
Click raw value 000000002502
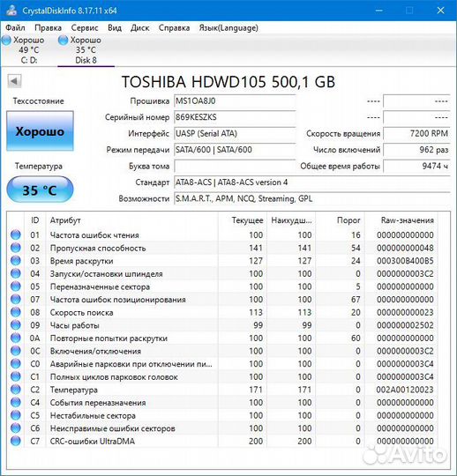(x=405, y=325)
